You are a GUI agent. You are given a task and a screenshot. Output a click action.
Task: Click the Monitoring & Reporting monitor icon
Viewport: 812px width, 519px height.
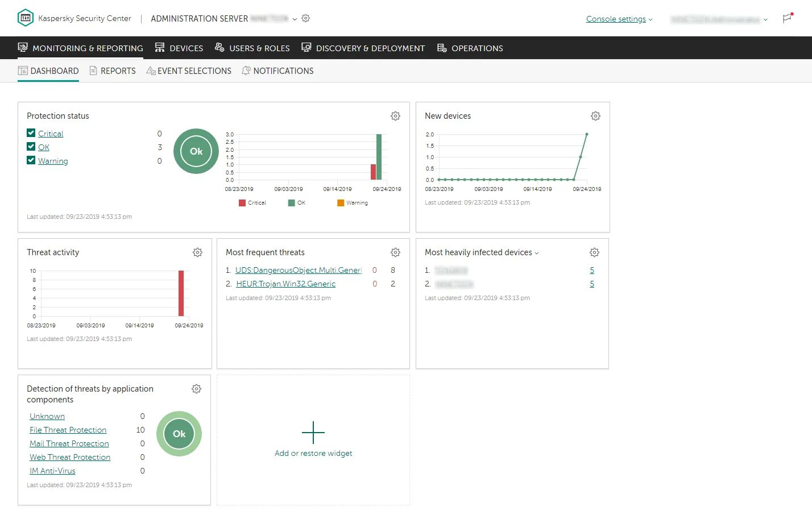[x=23, y=47]
